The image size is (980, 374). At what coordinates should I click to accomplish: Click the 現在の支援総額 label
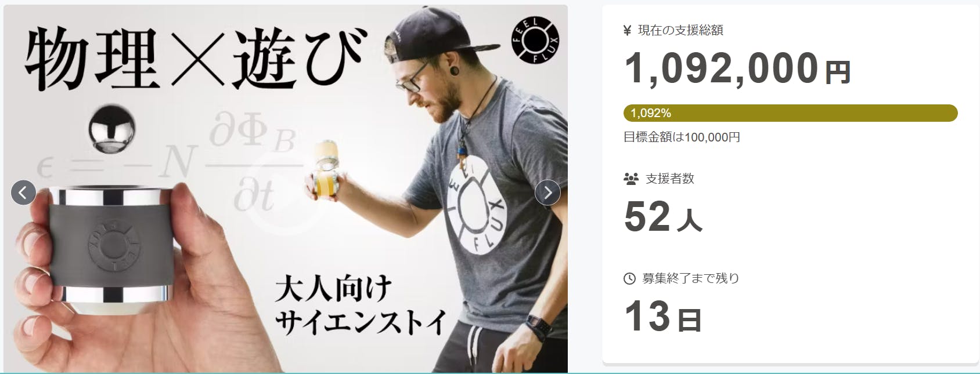click(680, 31)
